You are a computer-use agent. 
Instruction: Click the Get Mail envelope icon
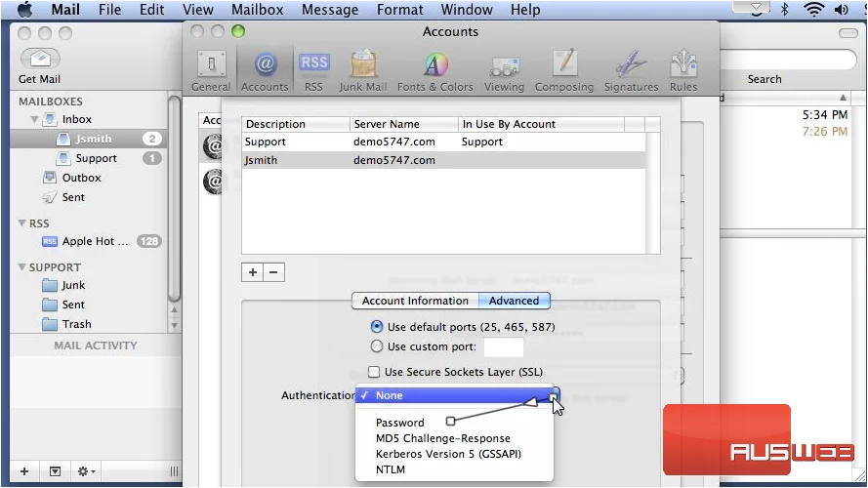pos(40,59)
